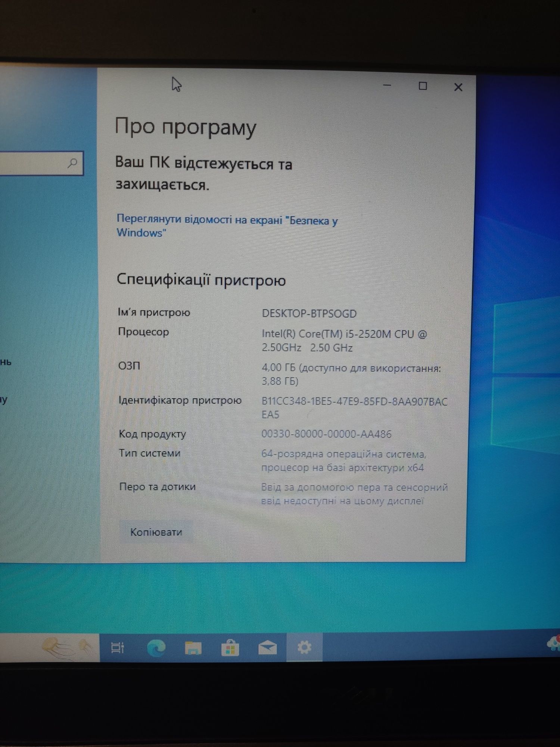Click the "Код продукту" label

point(152,434)
